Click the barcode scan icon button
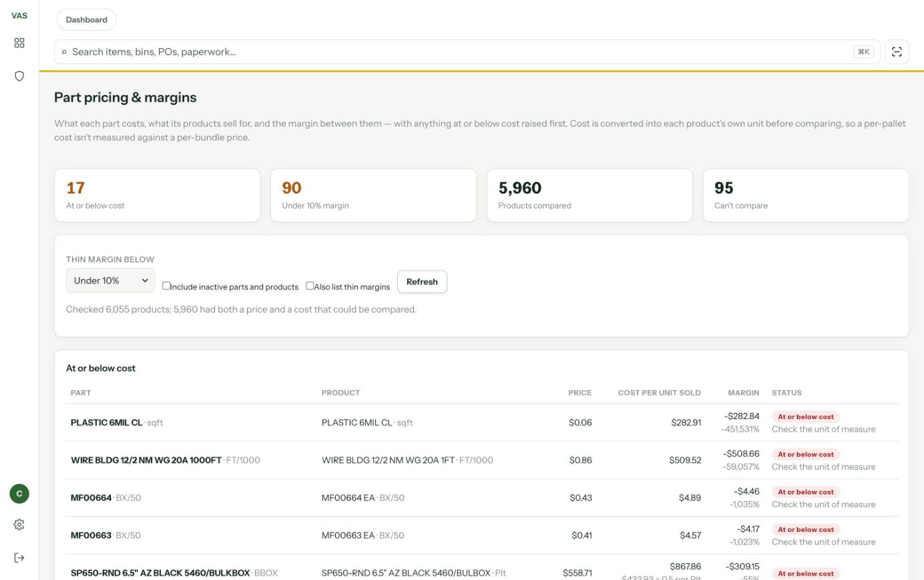This screenshot has height=580, width=924. (897, 52)
